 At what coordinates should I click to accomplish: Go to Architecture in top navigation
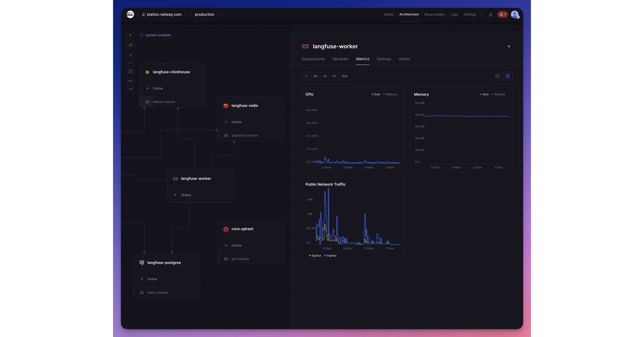(x=409, y=15)
